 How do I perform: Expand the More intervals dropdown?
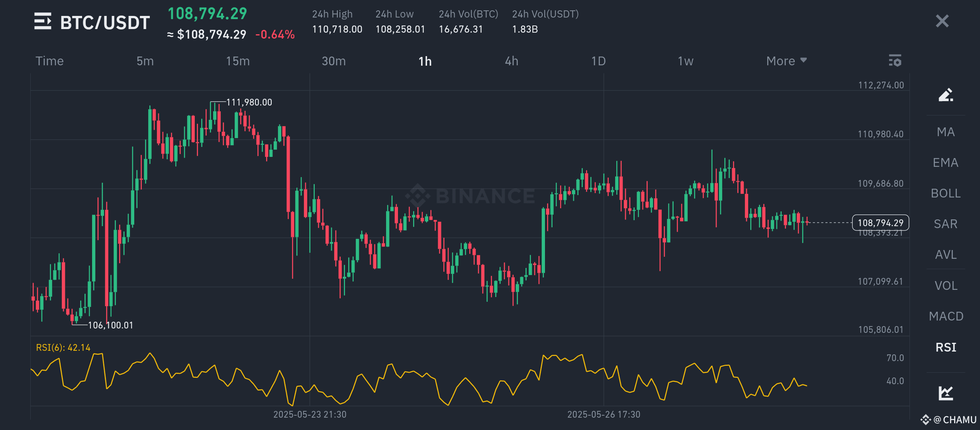pos(786,61)
